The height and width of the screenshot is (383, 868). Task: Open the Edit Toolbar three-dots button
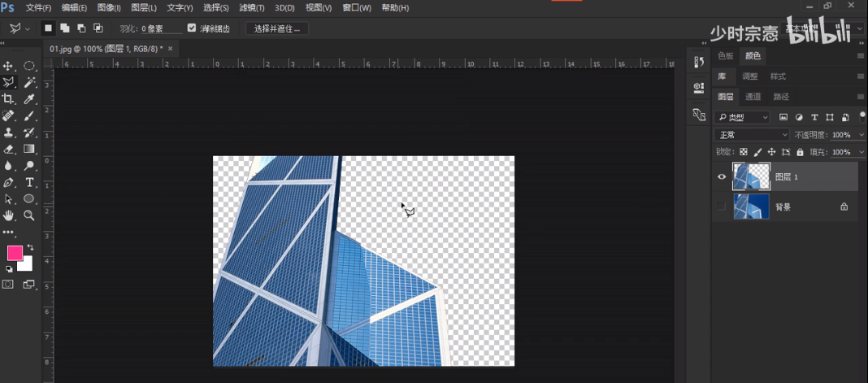coord(8,233)
